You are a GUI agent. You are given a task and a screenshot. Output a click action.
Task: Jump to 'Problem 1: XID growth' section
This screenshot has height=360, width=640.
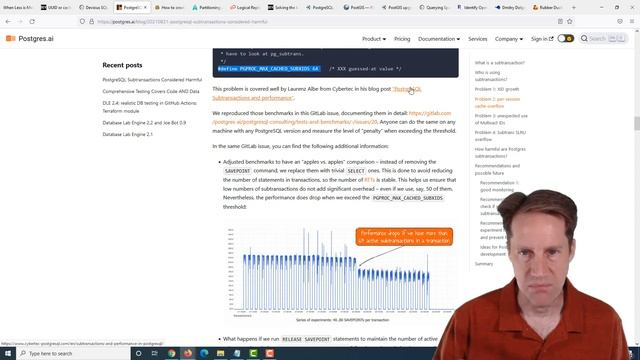497,89
